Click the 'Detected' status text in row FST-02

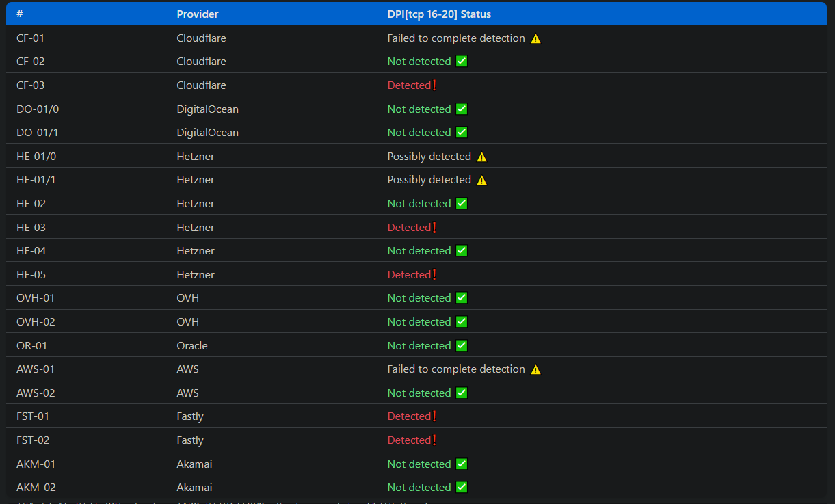click(x=409, y=440)
